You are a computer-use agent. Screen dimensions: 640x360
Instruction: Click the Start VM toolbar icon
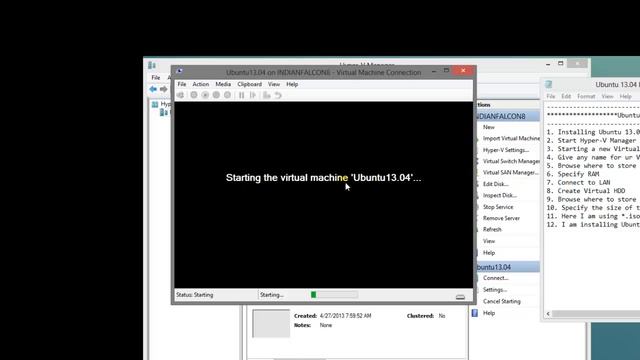(x=194, y=95)
